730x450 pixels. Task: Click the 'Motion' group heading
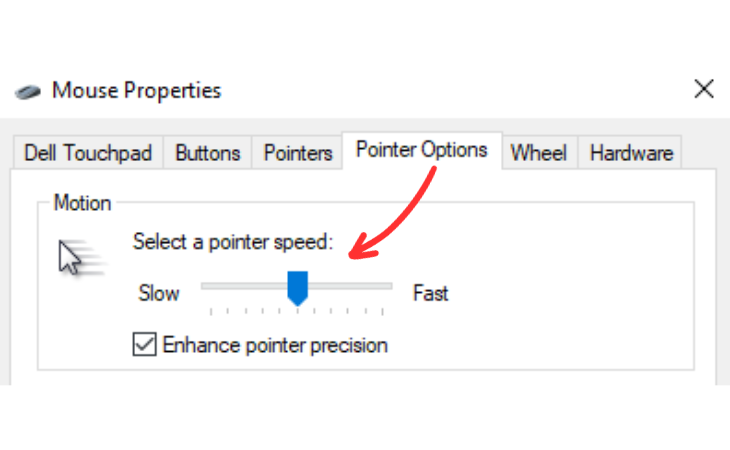[82, 203]
